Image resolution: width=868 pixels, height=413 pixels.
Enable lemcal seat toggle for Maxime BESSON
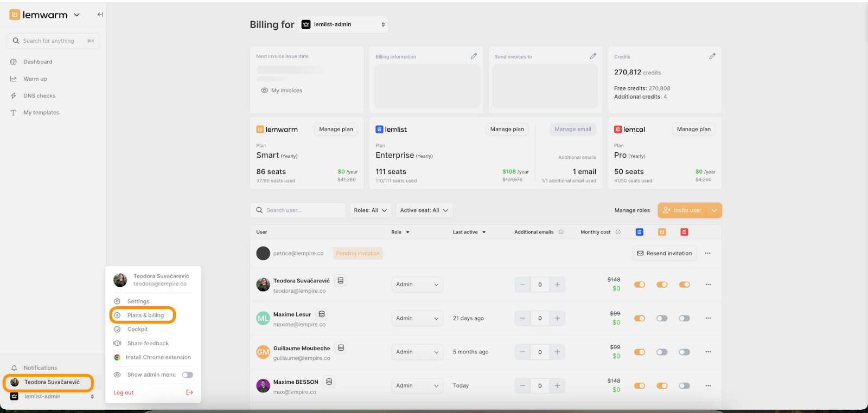[x=684, y=386]
